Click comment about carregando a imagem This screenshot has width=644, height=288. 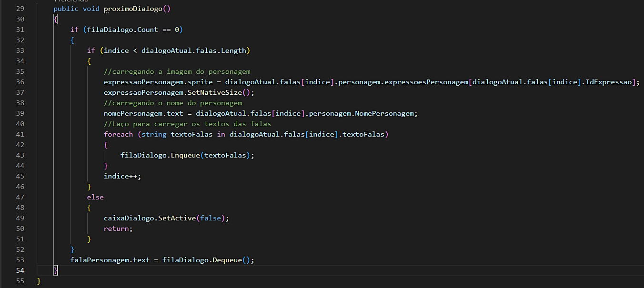coord(177,71)
